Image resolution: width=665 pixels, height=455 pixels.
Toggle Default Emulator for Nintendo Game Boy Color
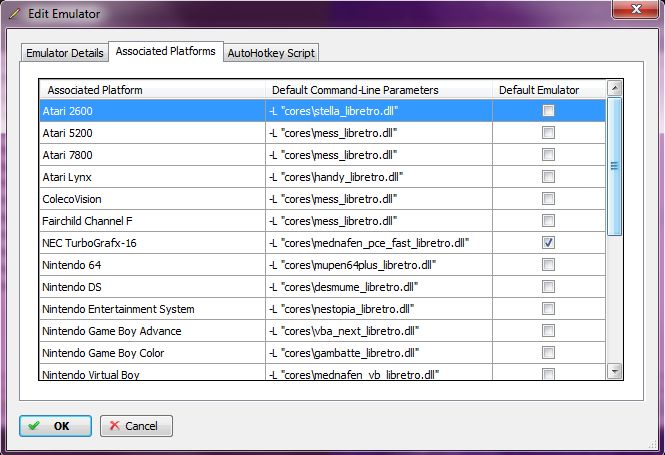548,353
